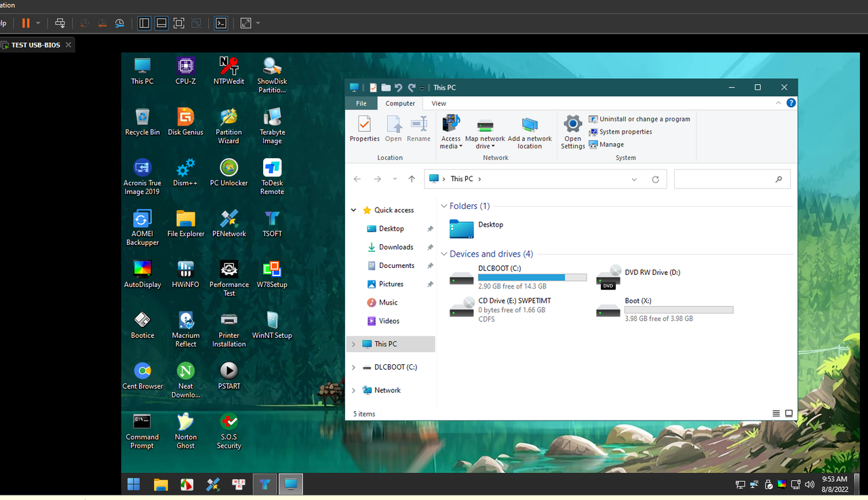
Task: Select Acronis True Image 2019 icon
Action: (x=142, y=176)
